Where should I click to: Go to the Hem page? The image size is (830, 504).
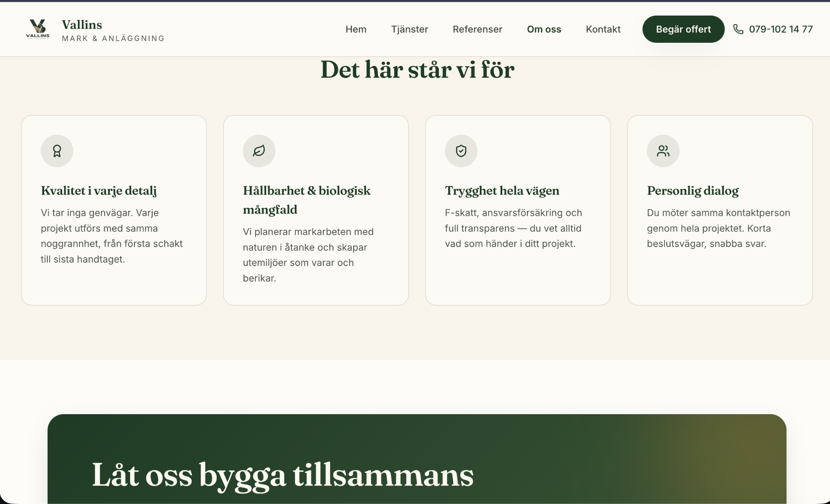356,29
